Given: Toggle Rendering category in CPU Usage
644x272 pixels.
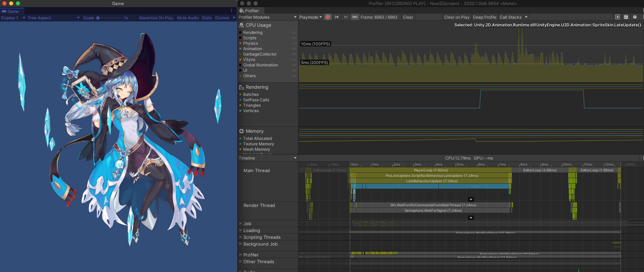Looking at the screenshot, I should point(240,33).
